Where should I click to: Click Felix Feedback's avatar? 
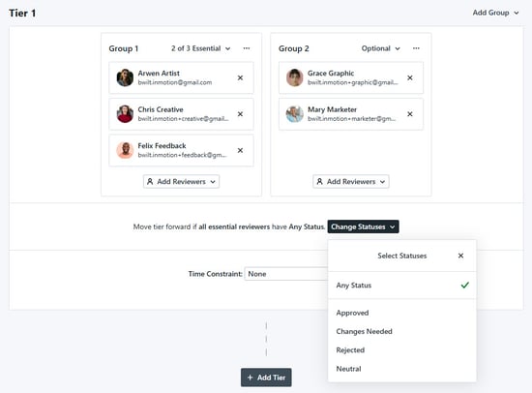[x=125, y=150]
